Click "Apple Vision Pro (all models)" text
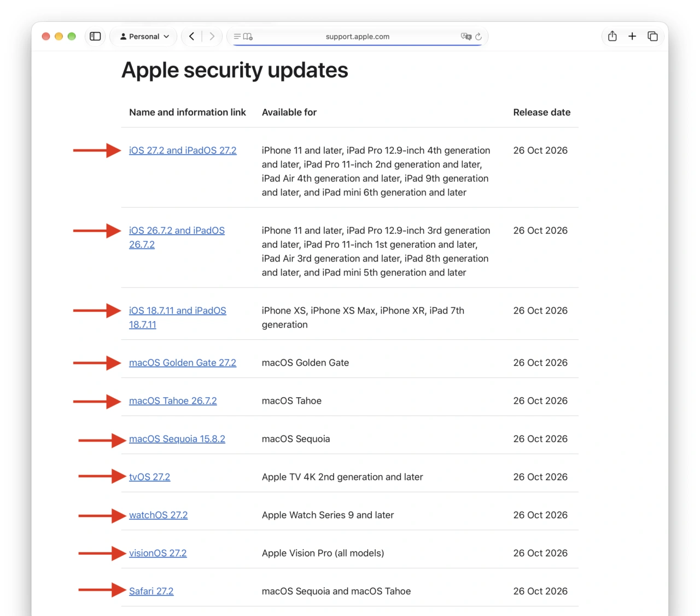700x616 pixels. (323, 553)
